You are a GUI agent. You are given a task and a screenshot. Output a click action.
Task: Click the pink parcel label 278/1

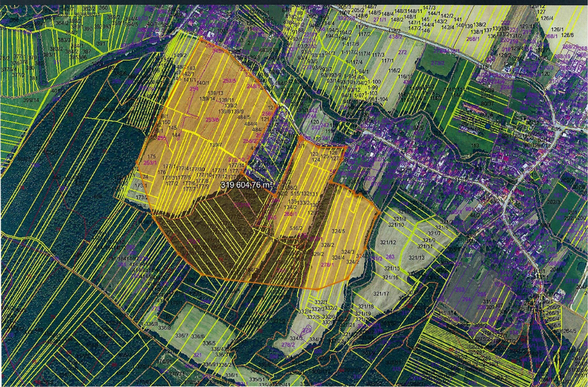click(327, 265)
